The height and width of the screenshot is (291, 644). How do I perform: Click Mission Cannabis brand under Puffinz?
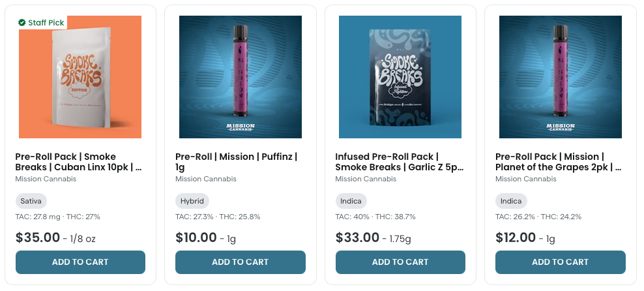point(205,179)
